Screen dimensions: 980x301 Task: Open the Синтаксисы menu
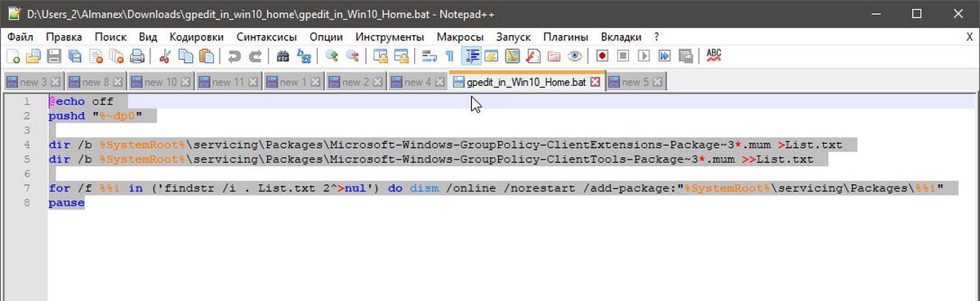click(267, 37)
